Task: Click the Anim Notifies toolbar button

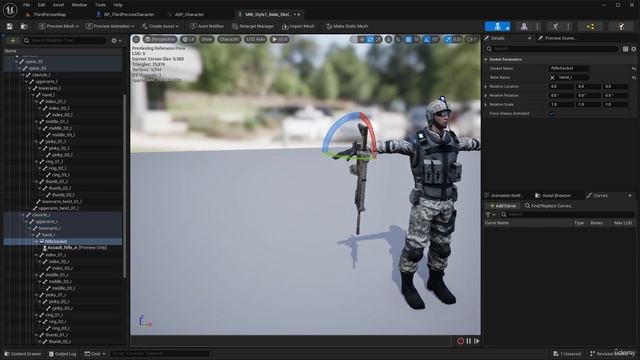Action: [x=207, y=26]
